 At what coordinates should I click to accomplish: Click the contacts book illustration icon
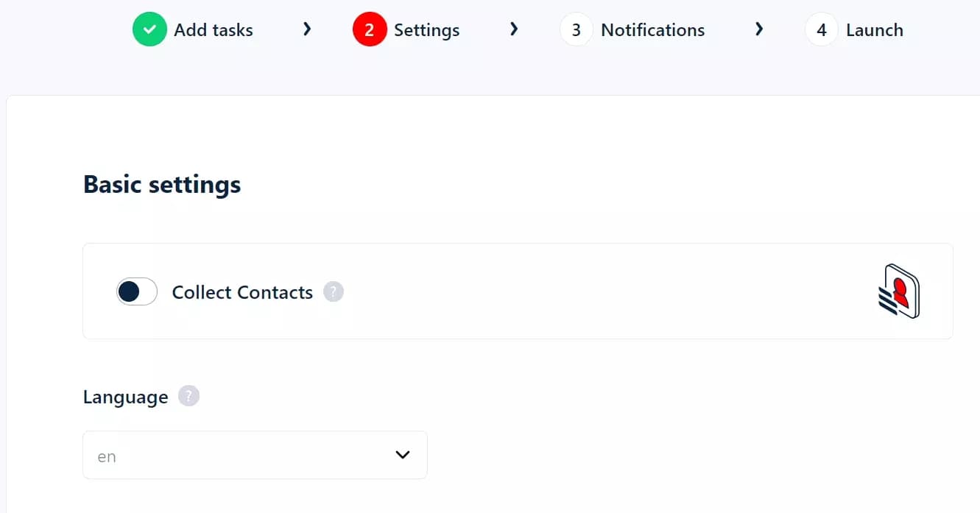[898, 291]
